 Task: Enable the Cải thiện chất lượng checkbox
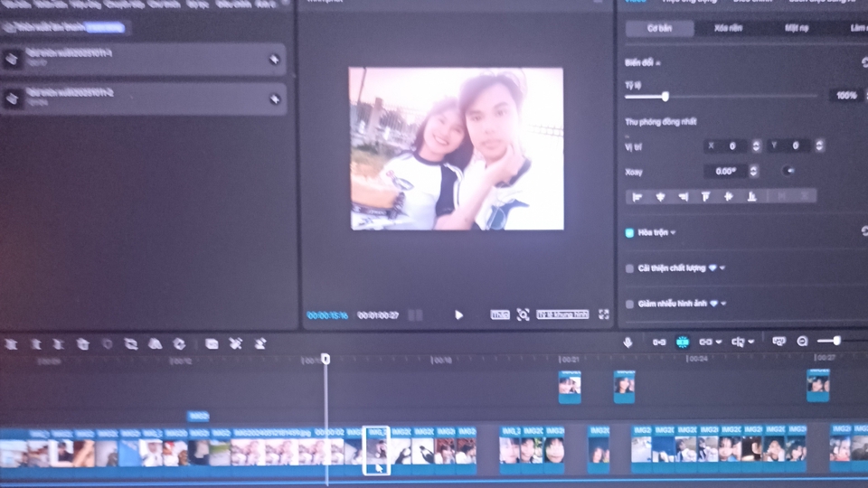coord(630,268)
